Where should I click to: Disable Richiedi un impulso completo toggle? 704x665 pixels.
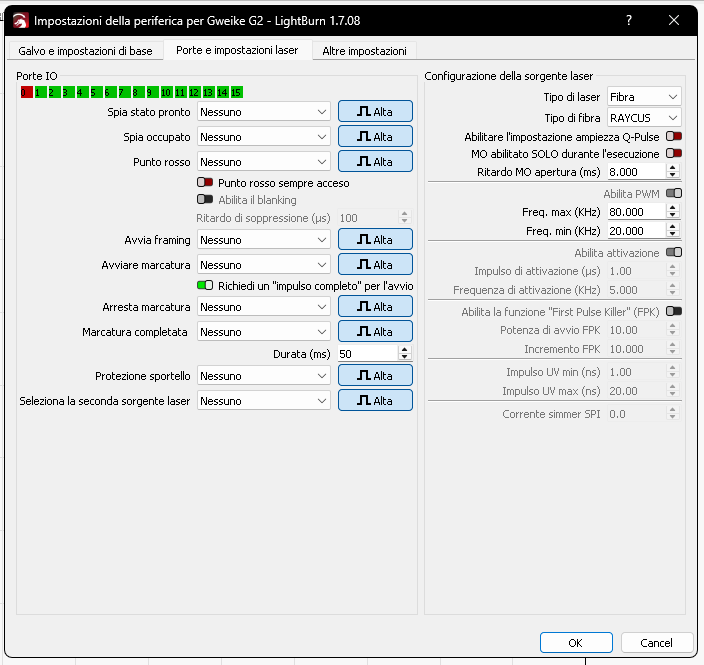point(205,285)
